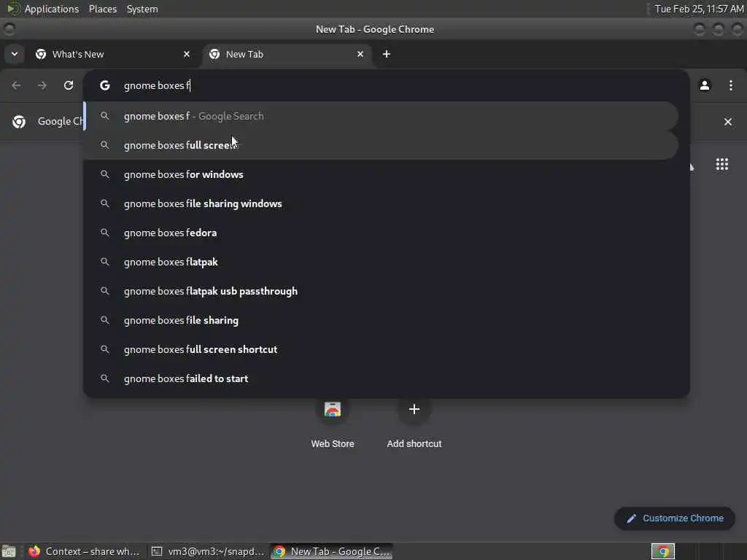This screenshot has width=747, height=560.
Task: Click Chrome workspace thumbnail in bottom panel
Action: click(663, 551)
